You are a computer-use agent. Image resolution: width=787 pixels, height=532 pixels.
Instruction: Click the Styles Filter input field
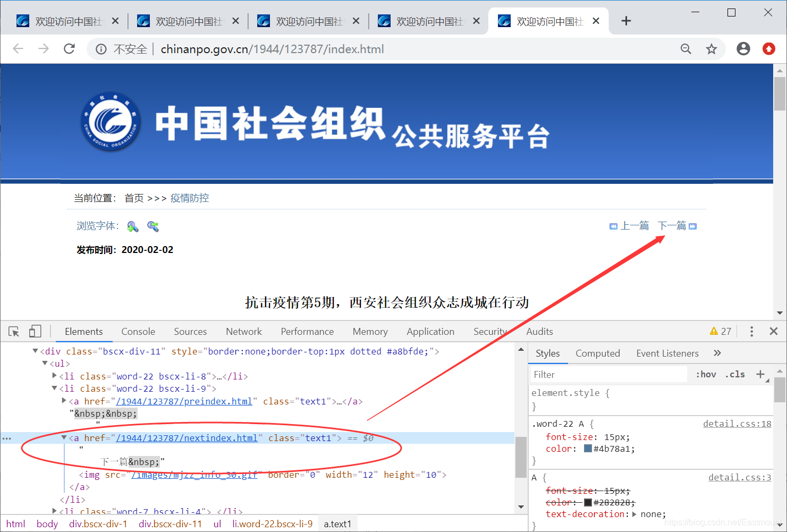coord(608,374)
